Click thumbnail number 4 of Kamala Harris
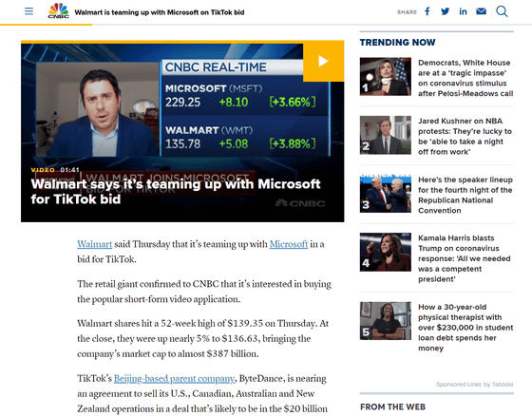 tap(386, 252)
